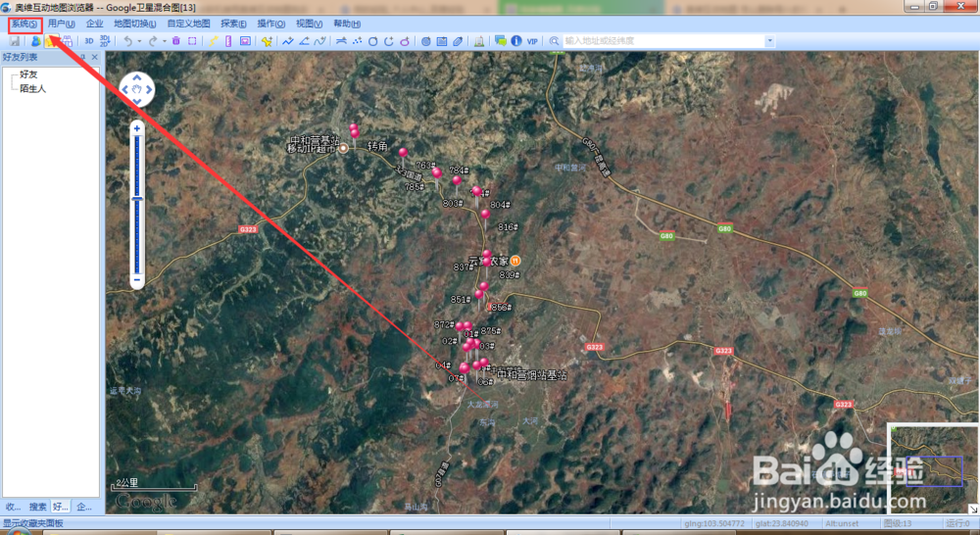The image size is (980, 535).
Task: Click the VIP toolbar icon
Action: click(x=532, y=41)
